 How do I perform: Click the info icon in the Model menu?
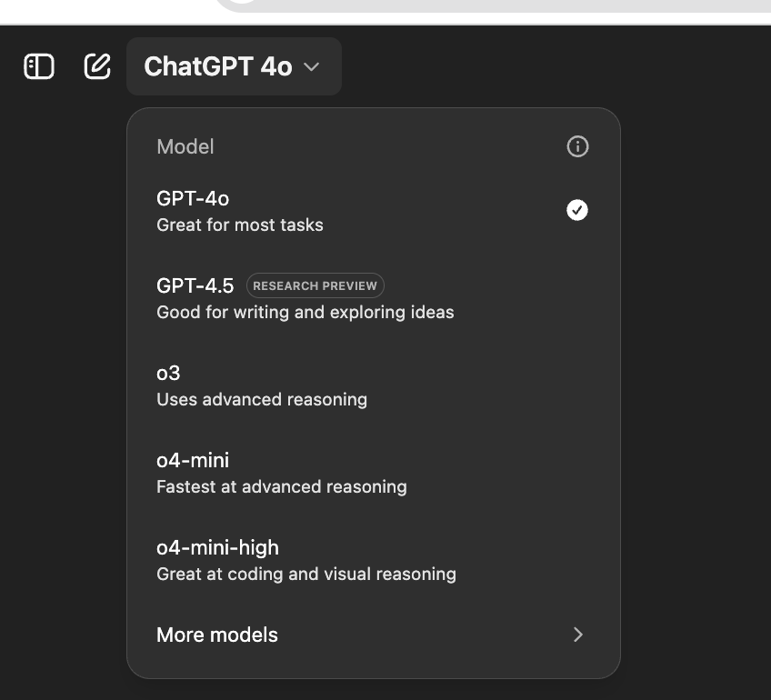point(577,146)
